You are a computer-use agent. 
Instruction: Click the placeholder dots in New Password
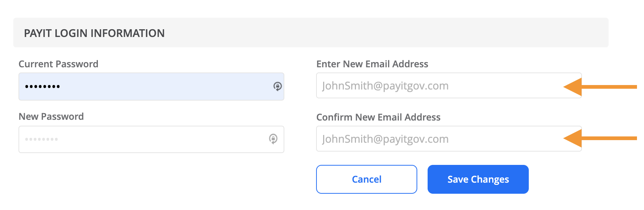point(41,139)
